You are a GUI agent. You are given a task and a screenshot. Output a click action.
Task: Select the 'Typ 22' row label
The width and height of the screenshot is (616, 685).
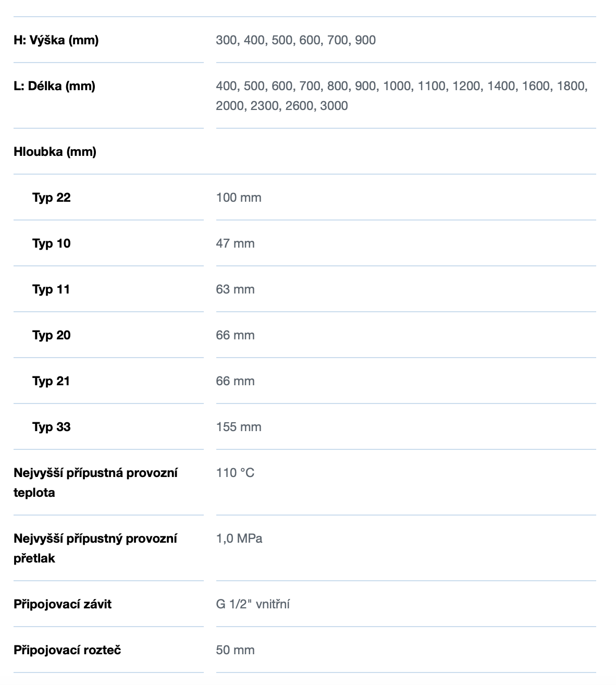pyautogui.click(x=51, y=198)
